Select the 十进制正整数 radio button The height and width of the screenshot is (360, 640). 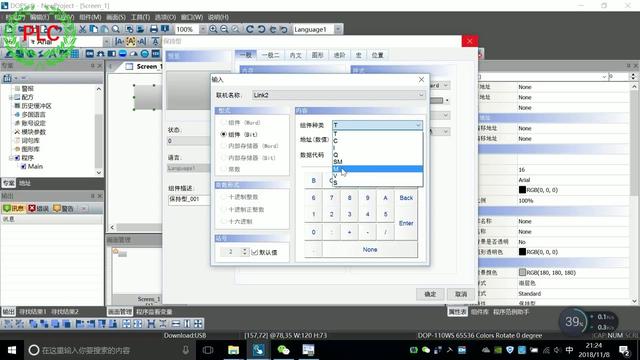[x=223, y=209]
